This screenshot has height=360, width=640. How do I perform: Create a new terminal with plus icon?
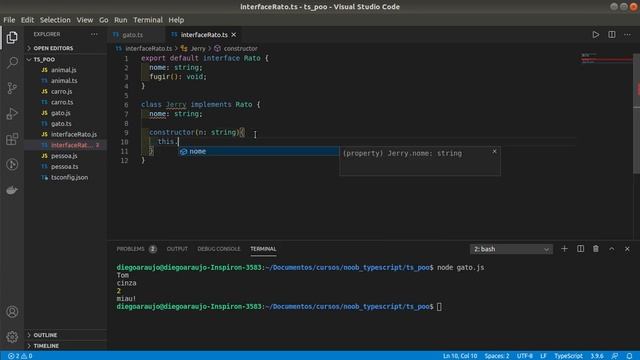[564, 249]
